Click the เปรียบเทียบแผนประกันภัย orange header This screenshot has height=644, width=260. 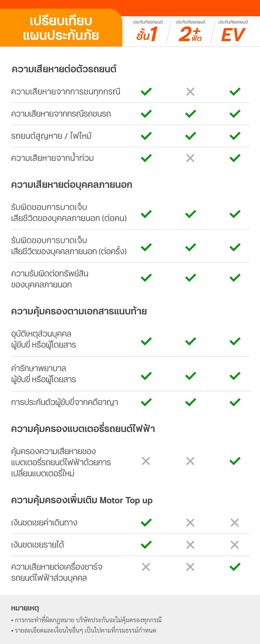pos(61,28)
